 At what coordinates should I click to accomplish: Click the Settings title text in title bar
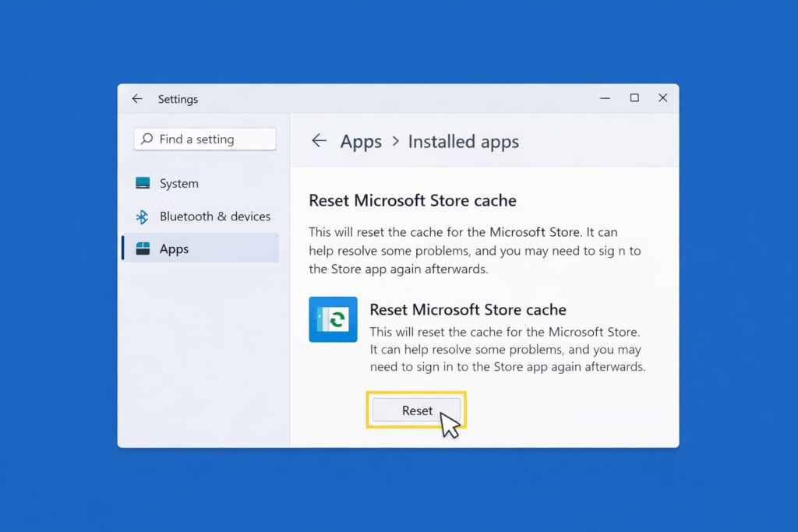178,99
